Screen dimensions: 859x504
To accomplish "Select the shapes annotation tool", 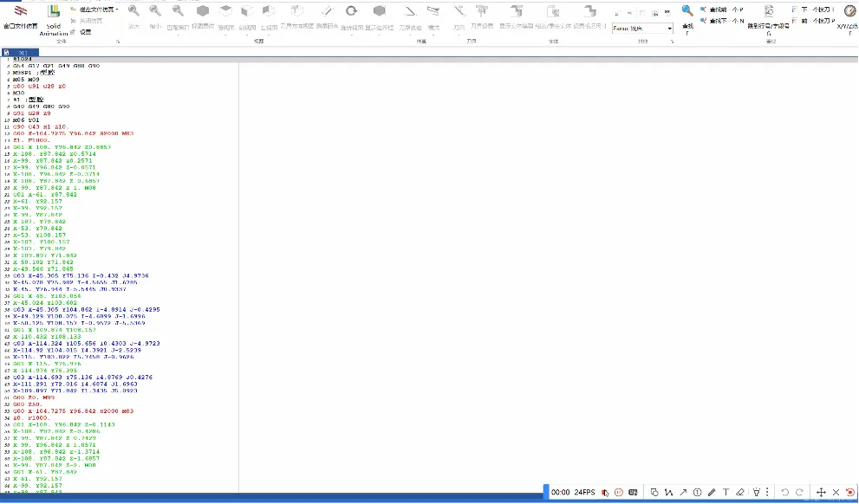I will 654,492.
